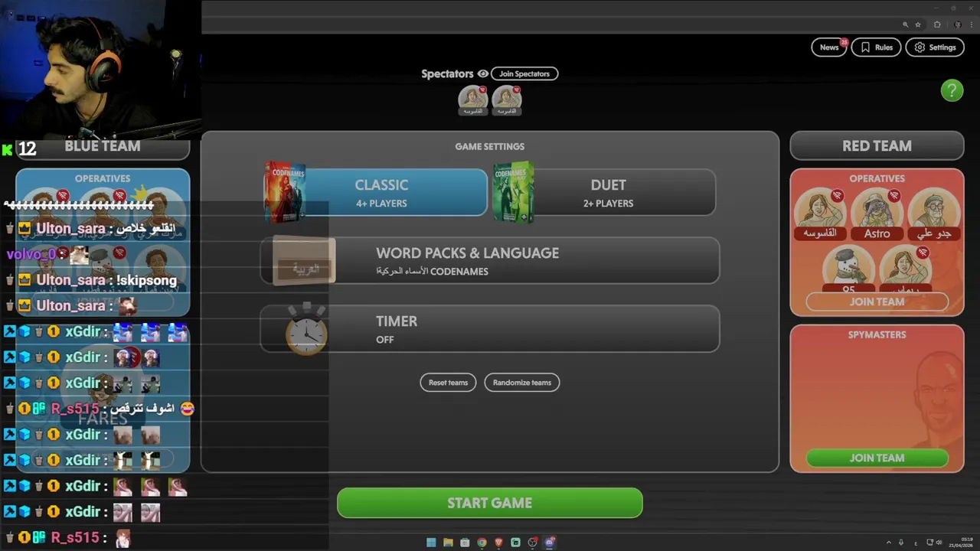This screenshot has width=980, height=551.
Task: Click Randomize teams button
Action: (522, 383)
